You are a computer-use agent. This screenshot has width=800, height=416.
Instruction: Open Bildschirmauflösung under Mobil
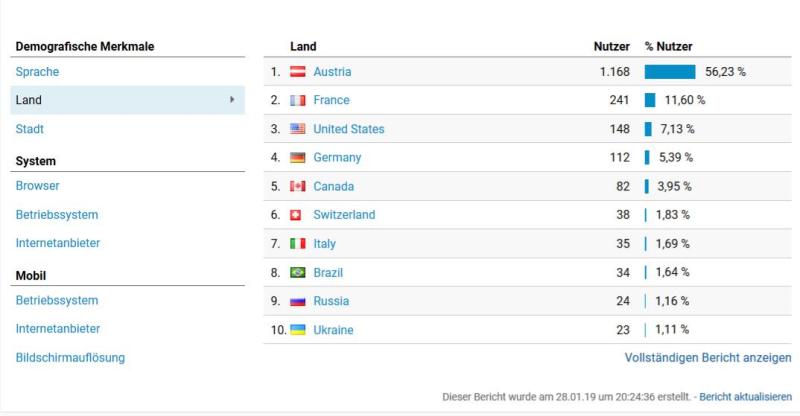point(70,357)
